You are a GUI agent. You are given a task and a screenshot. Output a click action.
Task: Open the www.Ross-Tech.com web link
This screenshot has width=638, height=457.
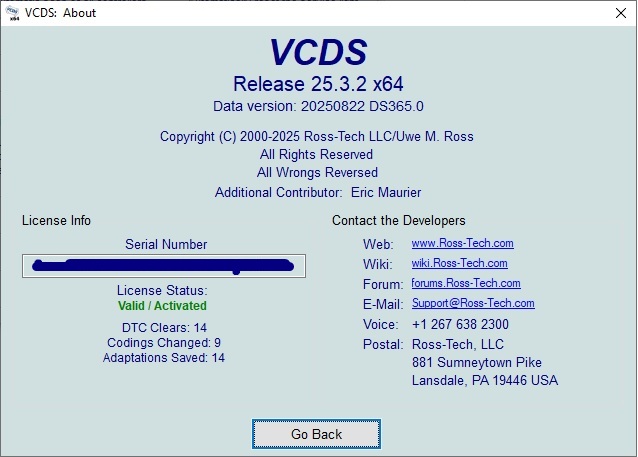point(462,243)
